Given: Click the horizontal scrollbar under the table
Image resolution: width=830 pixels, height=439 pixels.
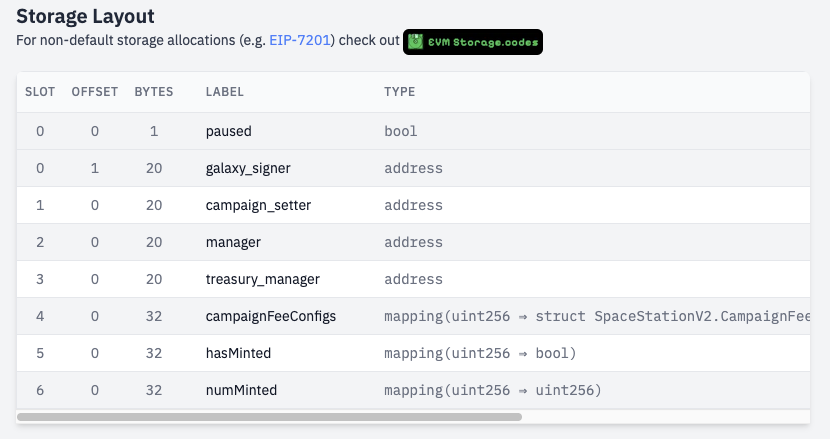Looking at the screenshot, I should pyautogui.click(x=270, y=416).
